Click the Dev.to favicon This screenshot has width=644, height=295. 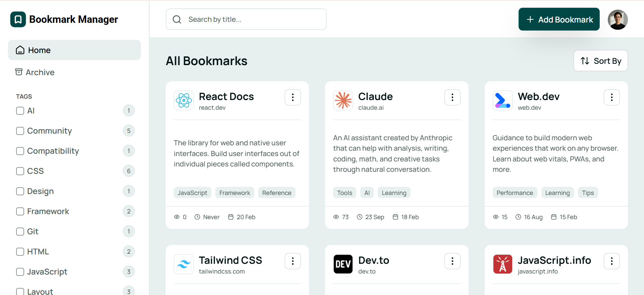[343, 264]
